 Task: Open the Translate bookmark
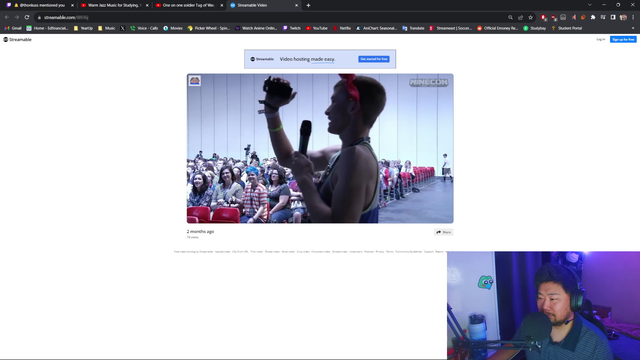click(413, 28)
